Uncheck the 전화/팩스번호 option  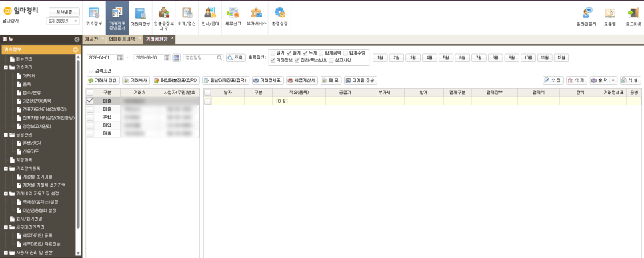297,61
